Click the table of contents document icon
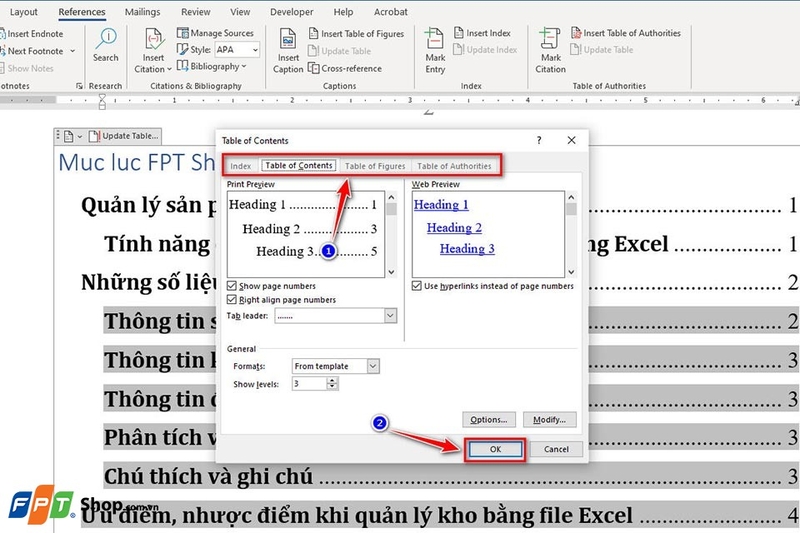800x533 pixels. 68,136
